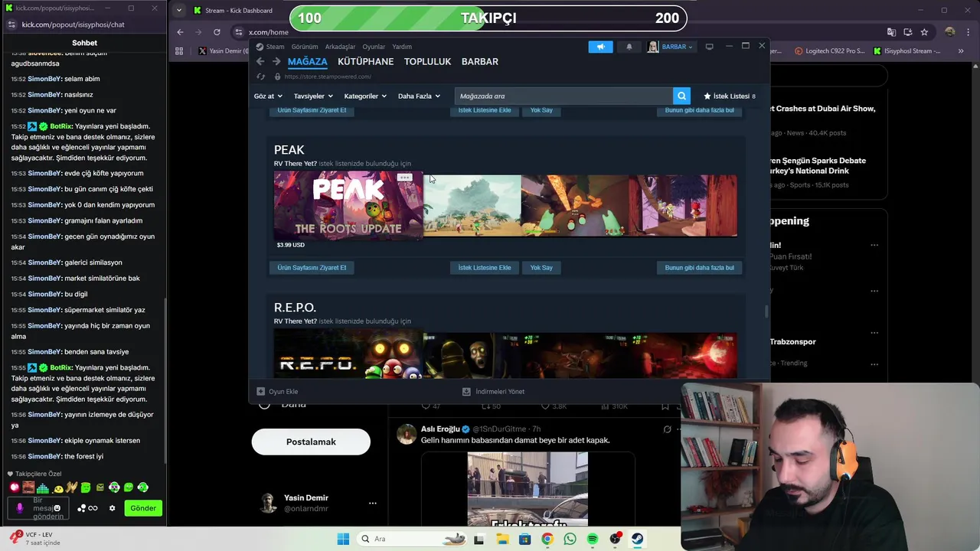Expand the bookmarks overflow chevron

tap(960, 51)
